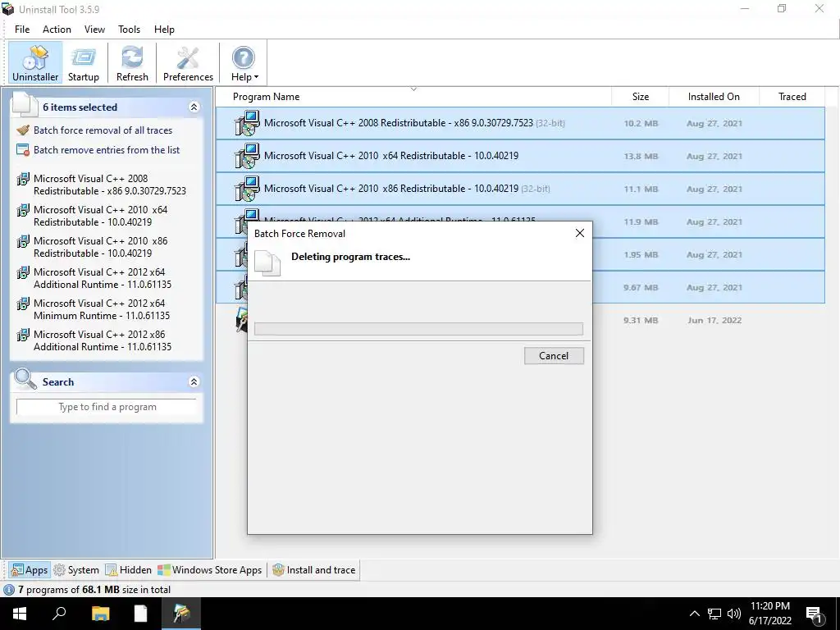Image resolution: width=840 pixels, height=630 pixels.
Task: Sort by Program Name column
Action: pyautogui.click(x=413, y=97)
